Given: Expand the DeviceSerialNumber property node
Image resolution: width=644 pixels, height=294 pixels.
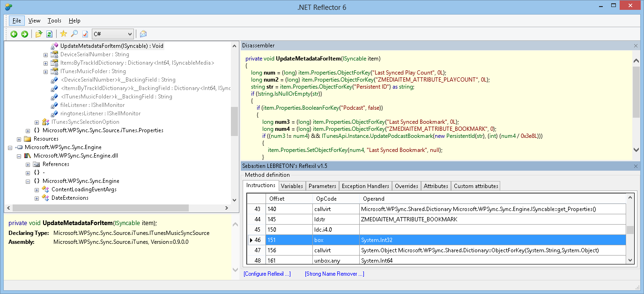Looking at the screenshot, I should tap(46, 54).
